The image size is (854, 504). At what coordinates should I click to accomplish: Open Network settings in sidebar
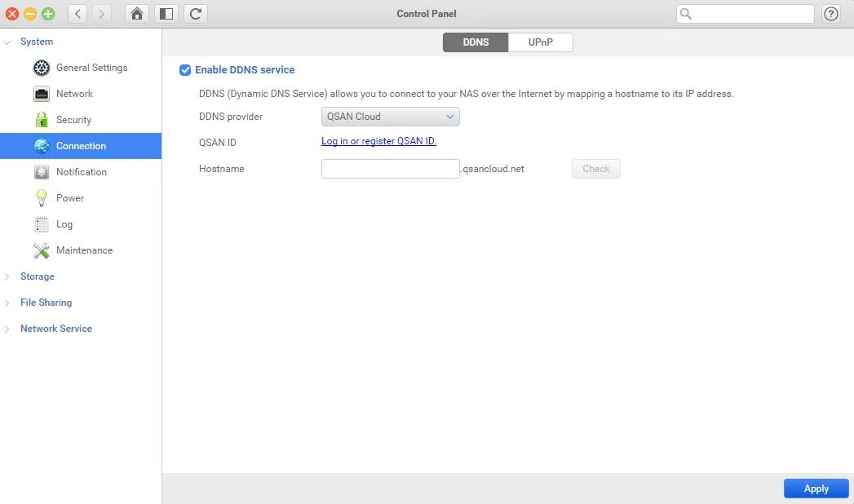click(81, 94)
